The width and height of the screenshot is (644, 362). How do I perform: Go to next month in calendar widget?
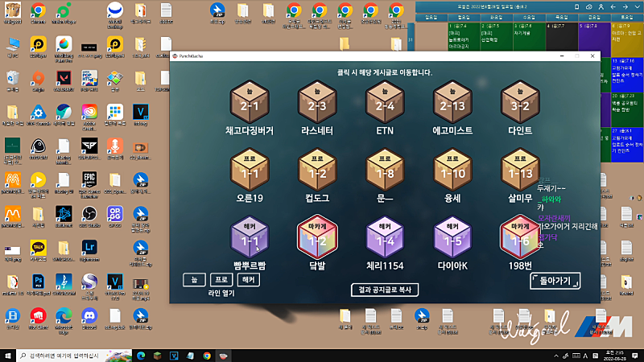pyautogui.click(x=625, y=7)
